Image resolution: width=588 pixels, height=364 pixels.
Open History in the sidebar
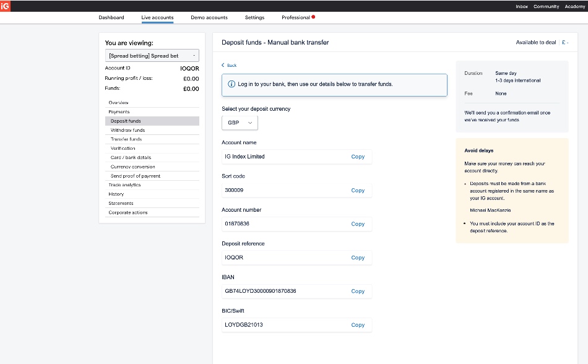point(152,194)
